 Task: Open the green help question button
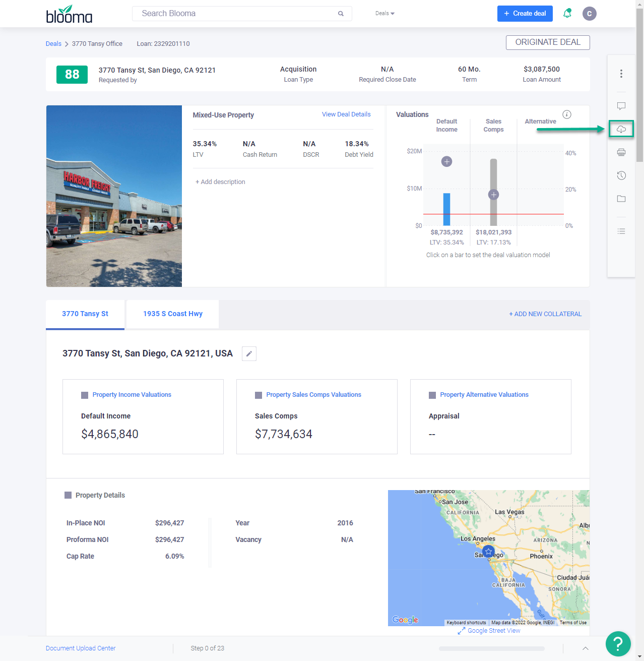click(618, 643)
